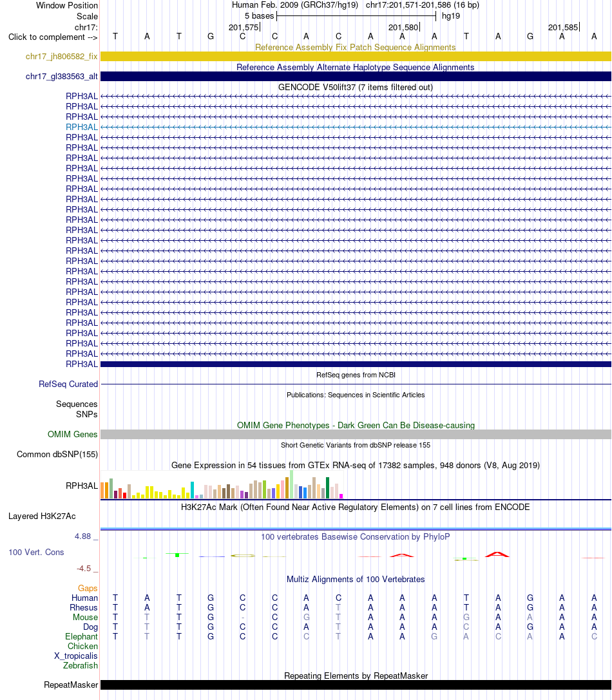Click the light-blue RPH3AL intron arrow line

(356, 128)
